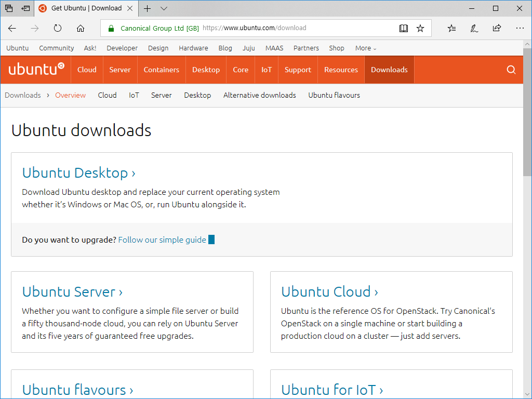The image size is (532, 399).
Task: Click the Ubuntu link in top bar
Action: click(x=17, y=48)
